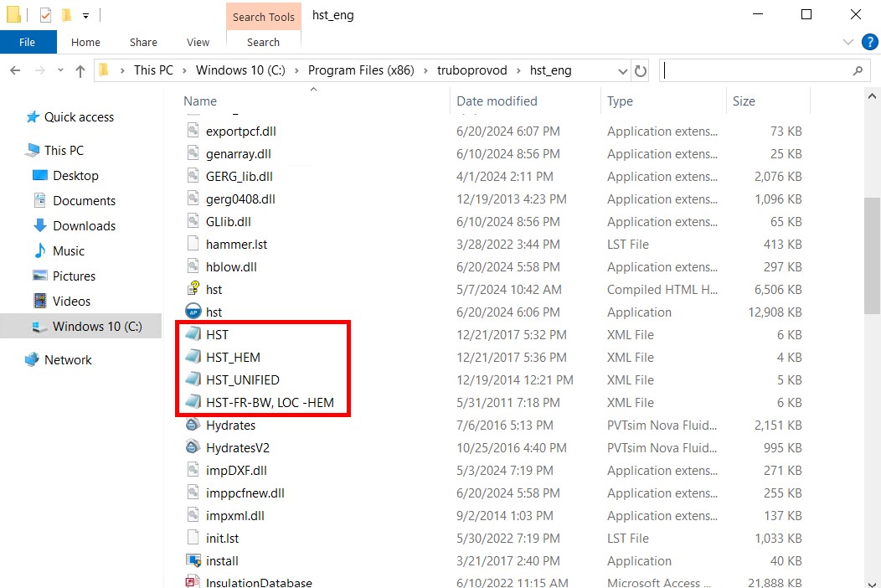Viewport: 881px width, 588px height.
Task: Switch to the View ribbon tab
Action: (198, 43)
